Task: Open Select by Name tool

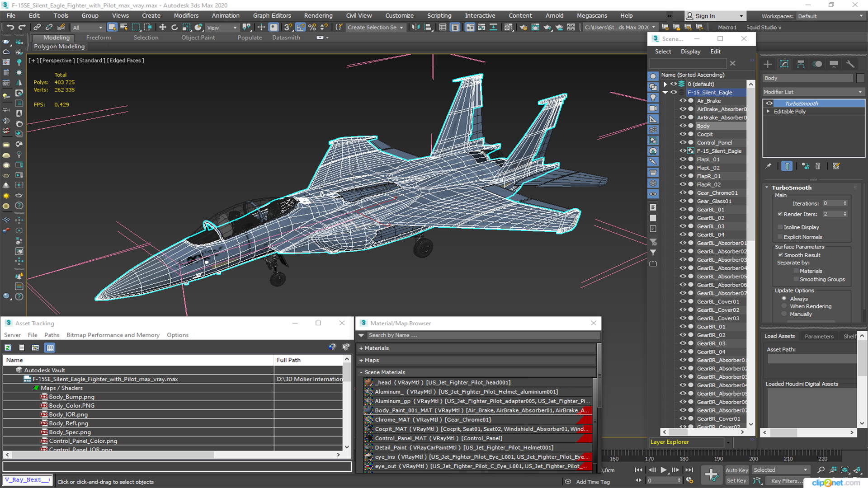Action: click(124, 28)
